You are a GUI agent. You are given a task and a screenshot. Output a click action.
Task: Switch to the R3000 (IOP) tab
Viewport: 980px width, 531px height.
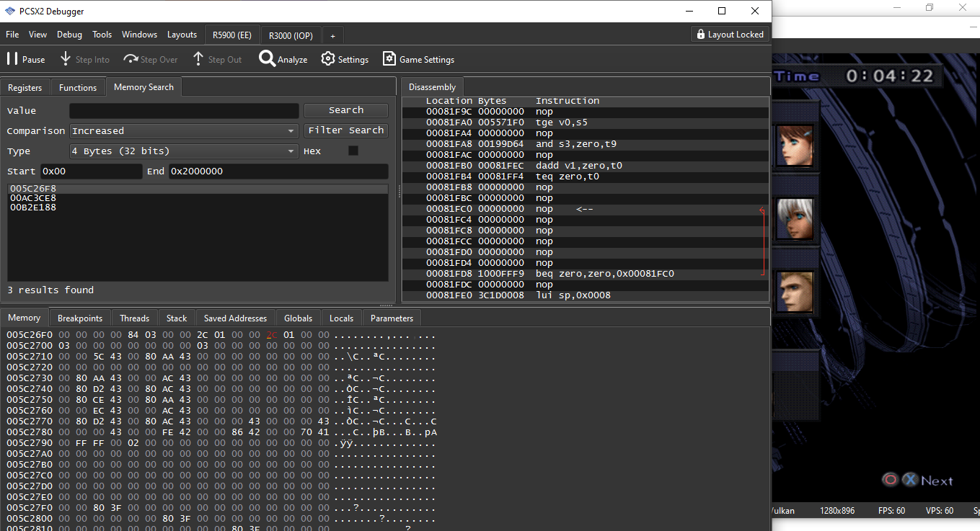coord(291,35)
